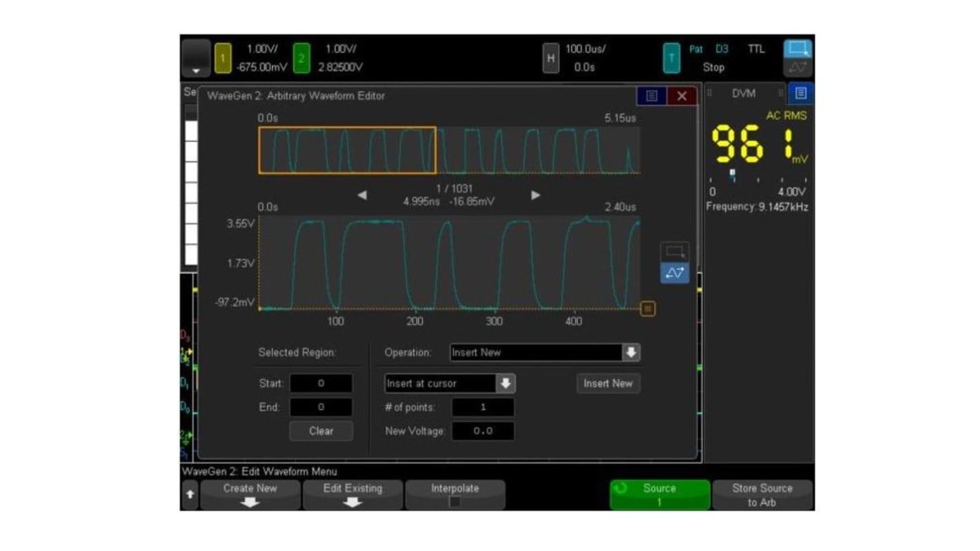Click the Frequency: 9.1457kHz reading

[x=757, y=206]
